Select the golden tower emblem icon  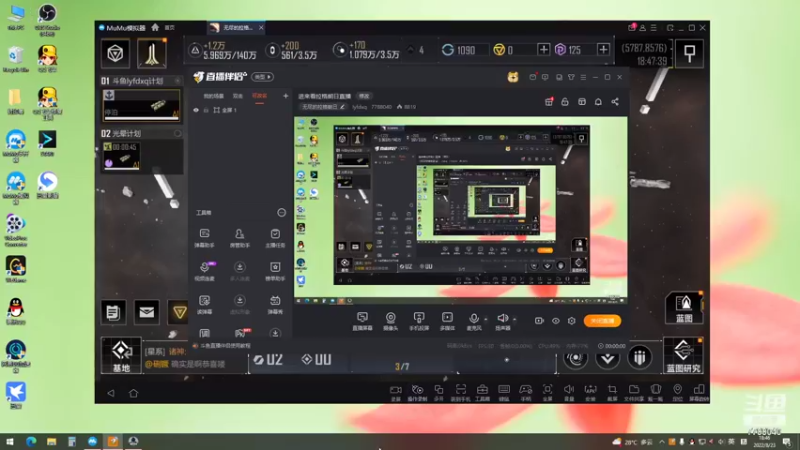152,53
